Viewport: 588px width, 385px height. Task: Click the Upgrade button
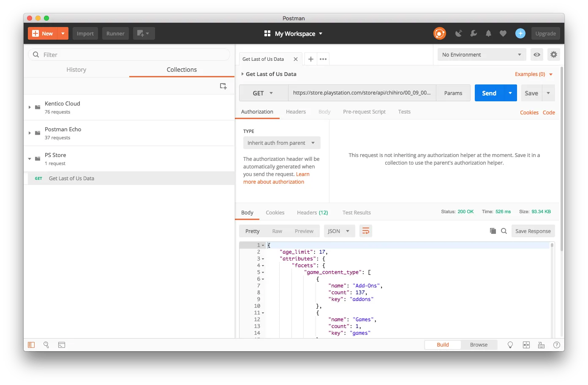546,33
